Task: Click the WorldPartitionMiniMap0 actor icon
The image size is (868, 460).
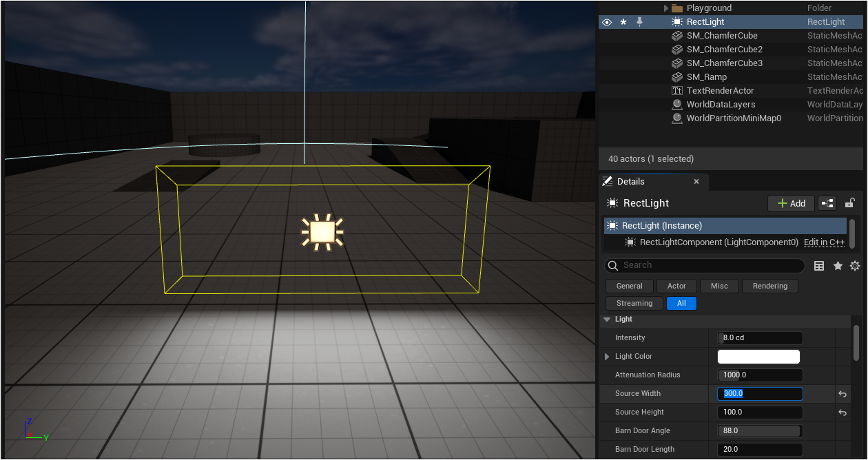Action: 676,118
